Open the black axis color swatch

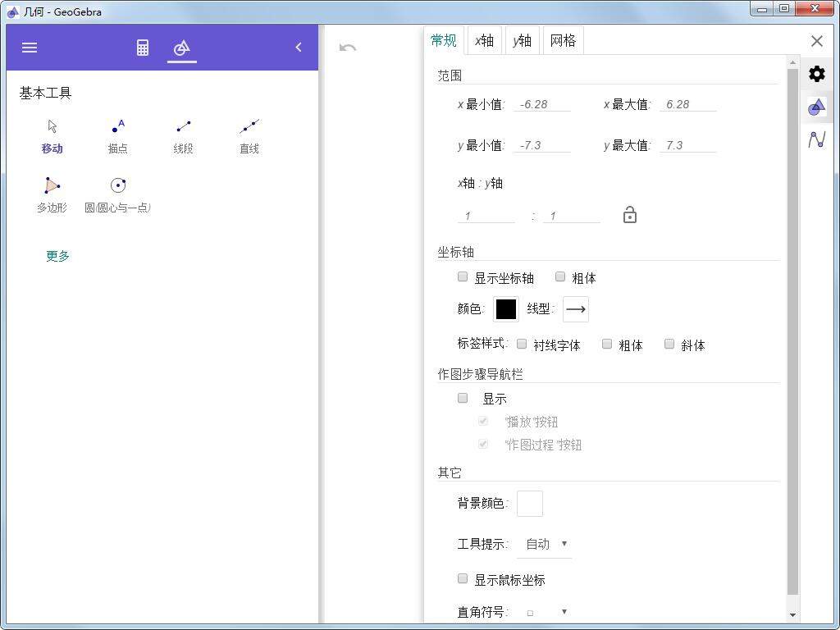[506, 309]
